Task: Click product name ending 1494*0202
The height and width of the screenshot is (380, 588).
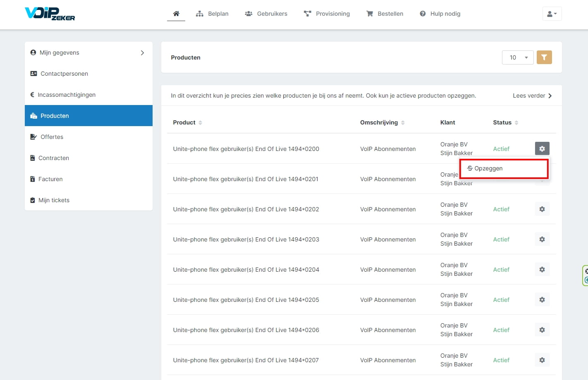Action: 246,209
